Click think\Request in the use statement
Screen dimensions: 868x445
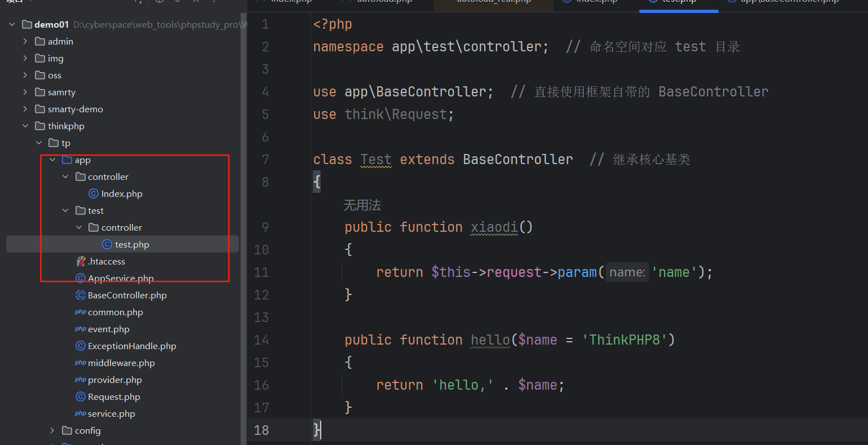click(x=396, y=114)
